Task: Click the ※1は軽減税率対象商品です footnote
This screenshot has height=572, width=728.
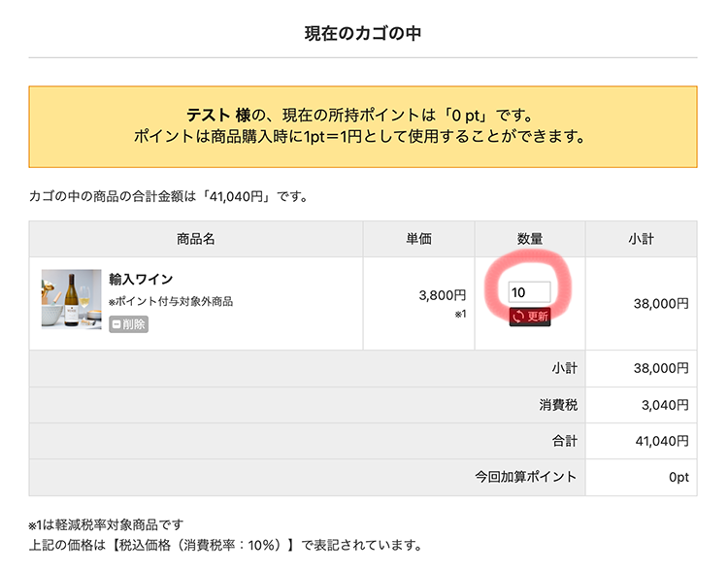Action: point(106,525)
